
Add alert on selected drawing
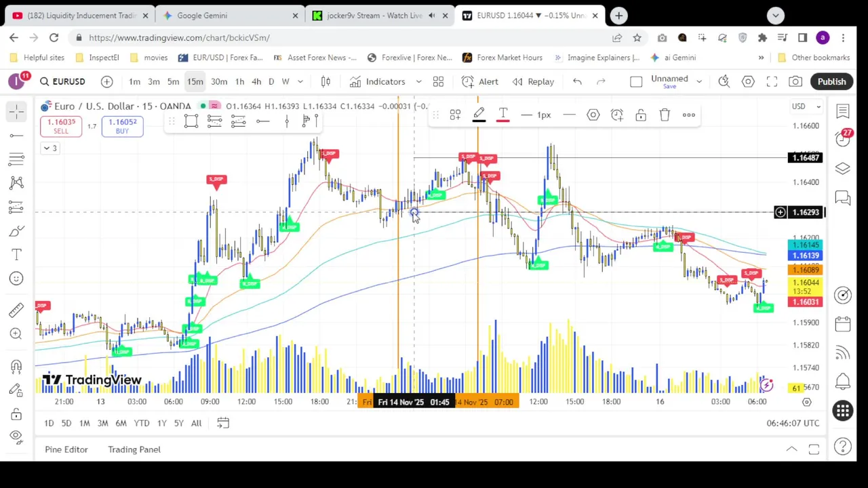pyautogui.click(x=617, y=115)
